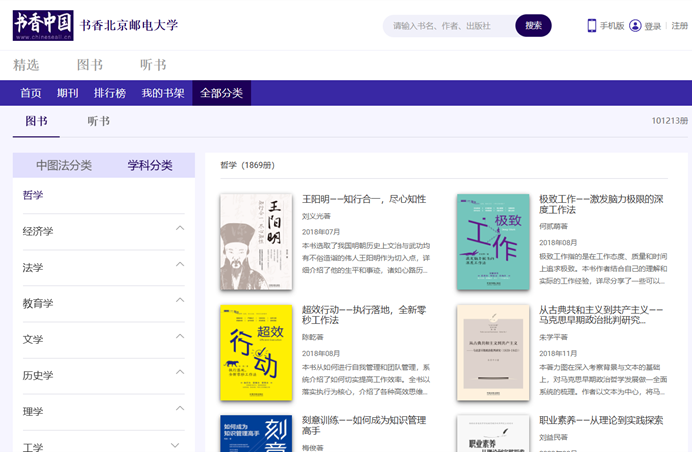Expand the 文学 chevron
This screenshot has height=452, width=692.
pyautogui.click(x=180, y=336)
